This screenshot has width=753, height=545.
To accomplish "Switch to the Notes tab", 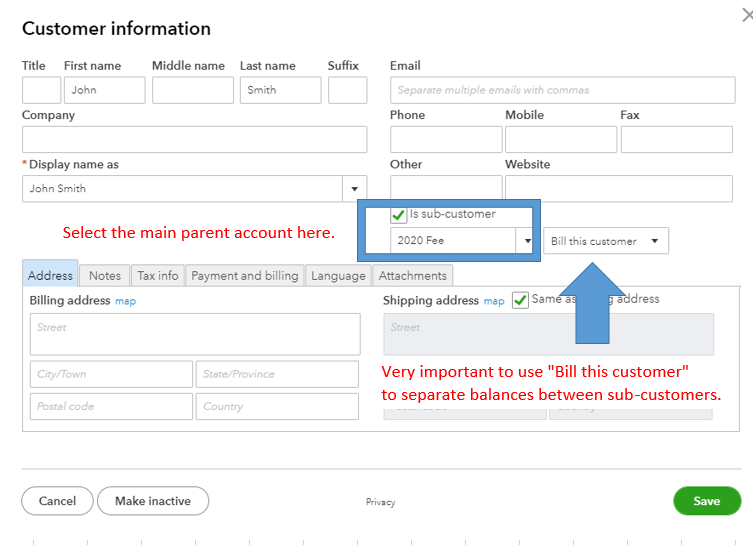I will [105, 276].
